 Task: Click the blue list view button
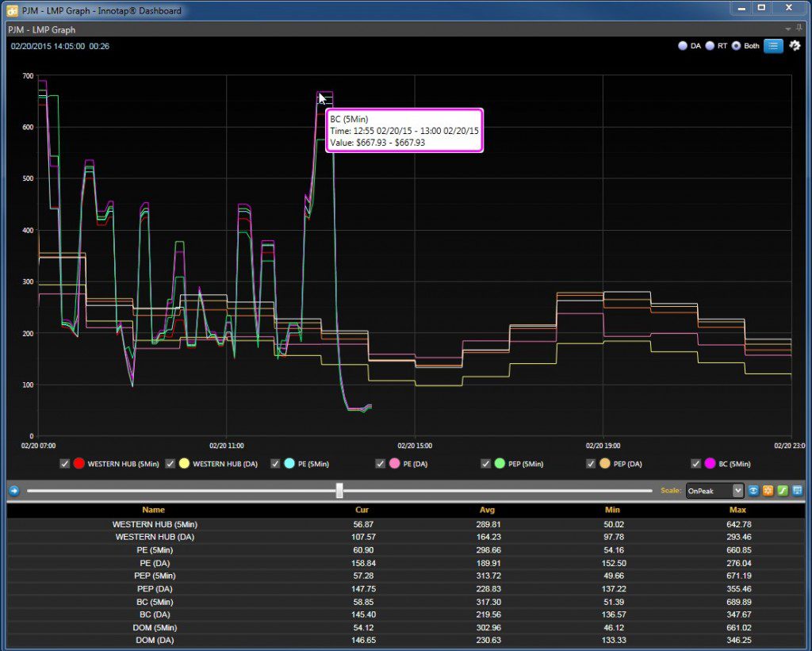773,45
